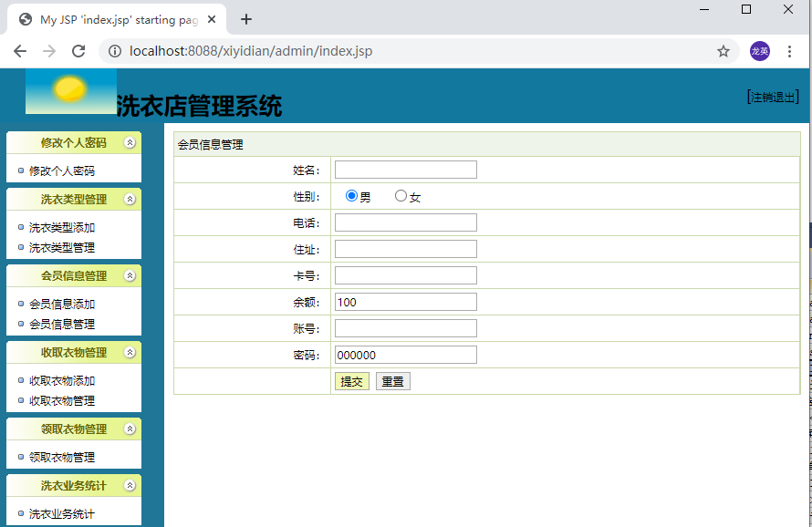
Task: Click the 注销退出 logout link
Action: coord(773,97)
